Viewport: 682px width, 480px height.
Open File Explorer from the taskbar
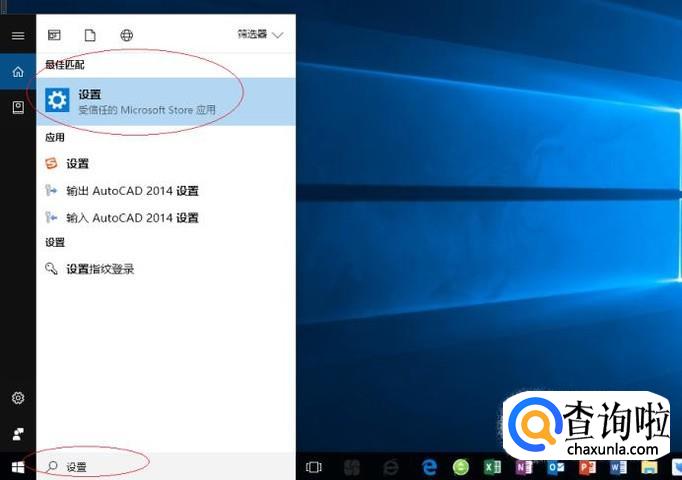pyautogui.click(x=649, y=467)
